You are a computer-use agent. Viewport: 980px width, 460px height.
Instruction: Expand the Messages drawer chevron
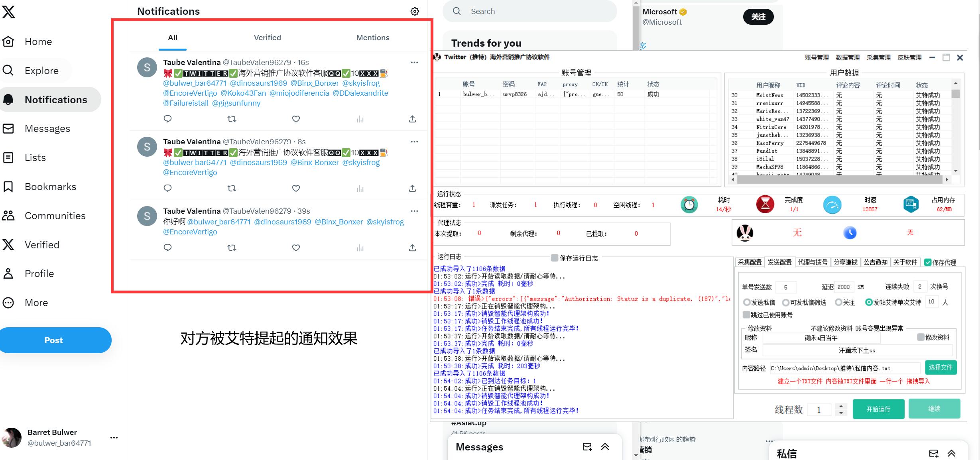pyautogui.click(x=605, y=447)
